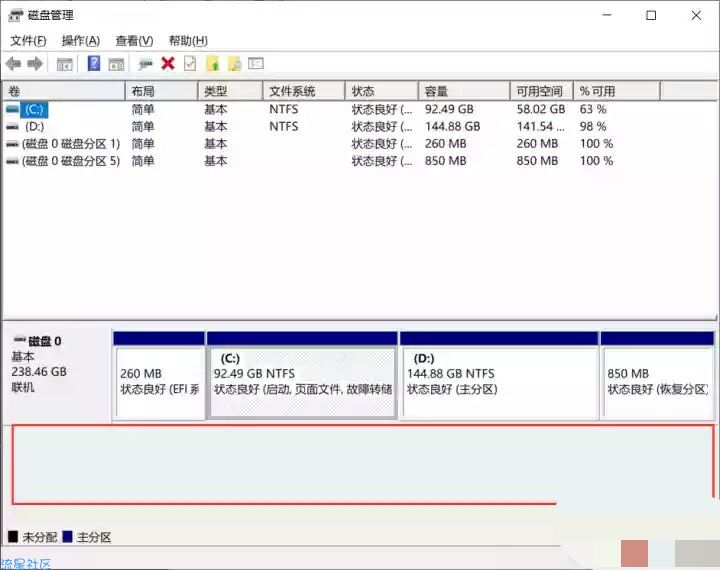Click the 92.49 GB capacity cell
Image resolution: width=720 pixels, height=570 pixels.
click(449, 109)
